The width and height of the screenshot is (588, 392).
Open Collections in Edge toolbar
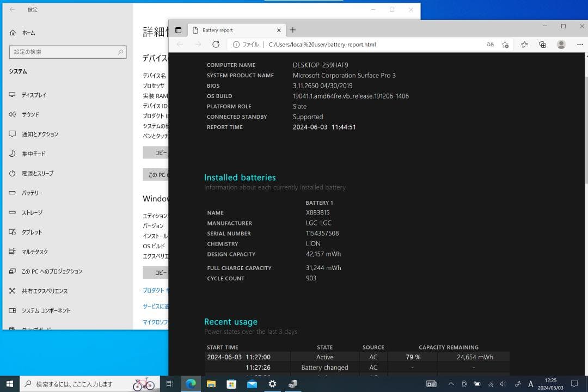[543, 44]
